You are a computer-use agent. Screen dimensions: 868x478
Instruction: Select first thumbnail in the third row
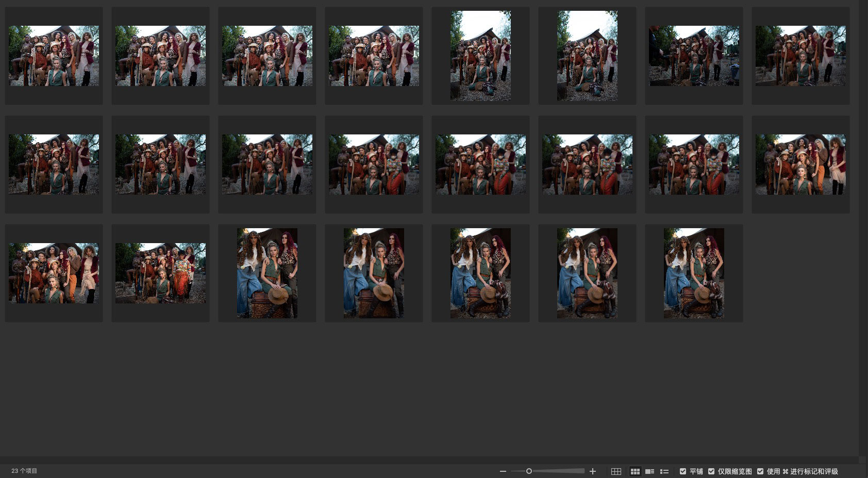[54, 273]
